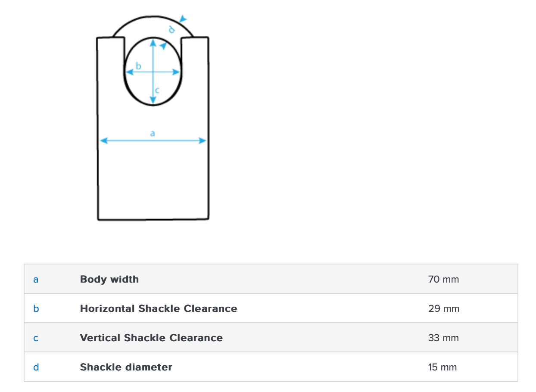Click the left arrowhead of the body width arrow
The image size is (536, 392).
103,140
